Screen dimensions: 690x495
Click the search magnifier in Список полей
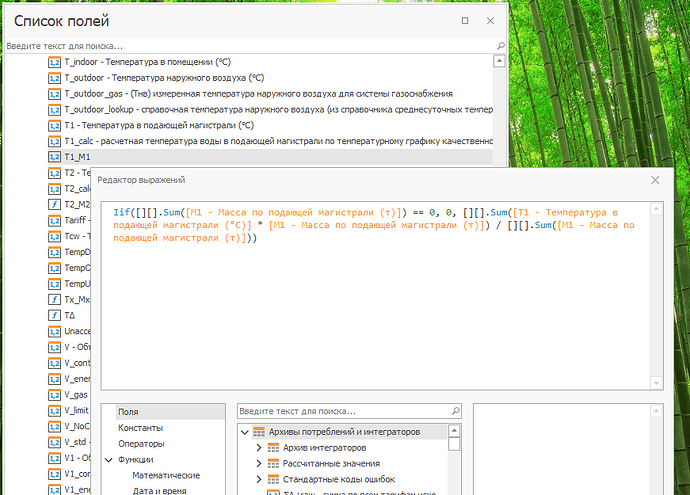click(x=501, y=46)
